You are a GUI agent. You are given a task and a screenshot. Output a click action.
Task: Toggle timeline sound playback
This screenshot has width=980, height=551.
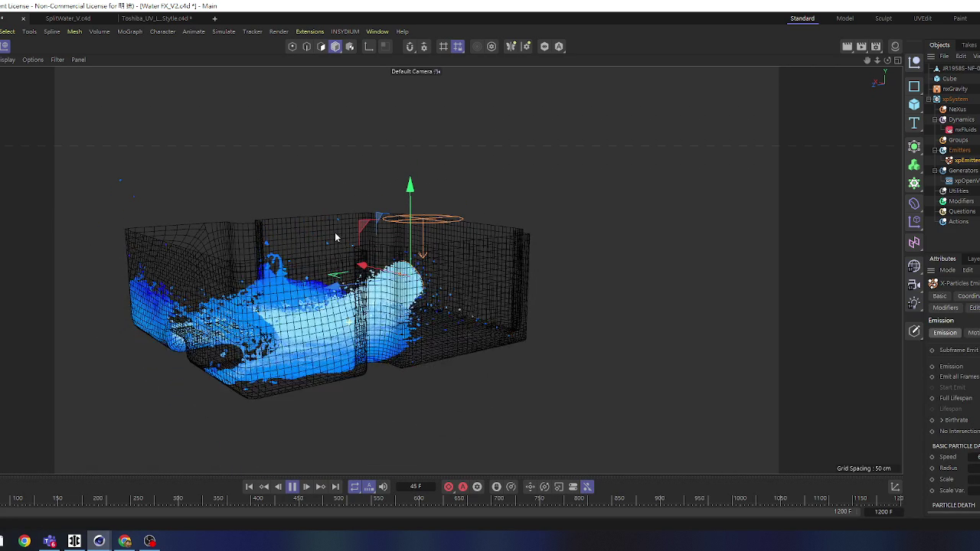[x=383, y=487]
